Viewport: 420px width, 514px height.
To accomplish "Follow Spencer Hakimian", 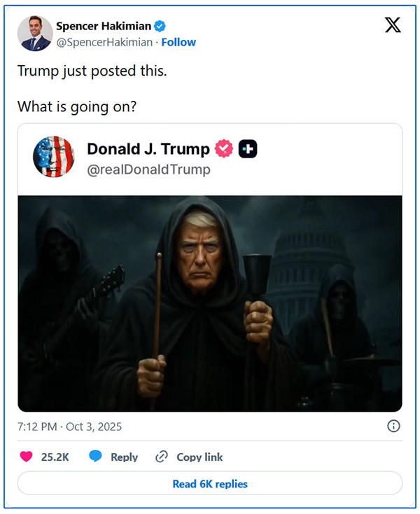I will click(178, 42).
